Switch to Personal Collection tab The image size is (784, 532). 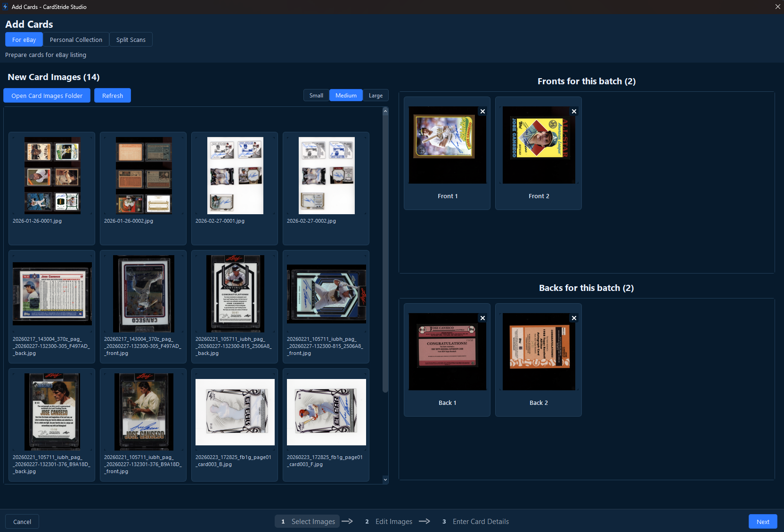tap(76, 40)
